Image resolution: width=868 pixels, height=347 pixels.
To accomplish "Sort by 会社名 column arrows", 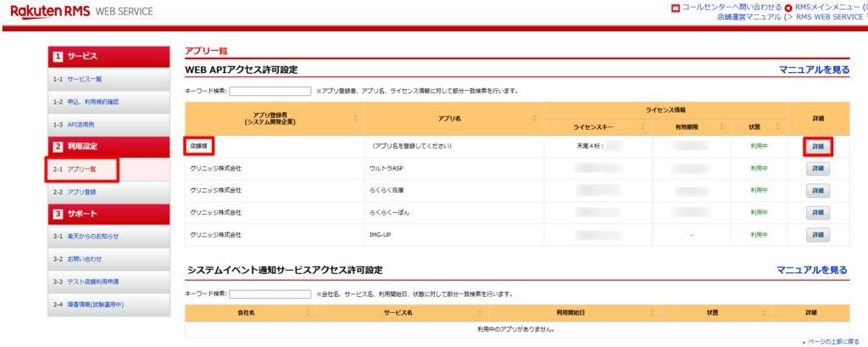I will (x=307, y=312).
